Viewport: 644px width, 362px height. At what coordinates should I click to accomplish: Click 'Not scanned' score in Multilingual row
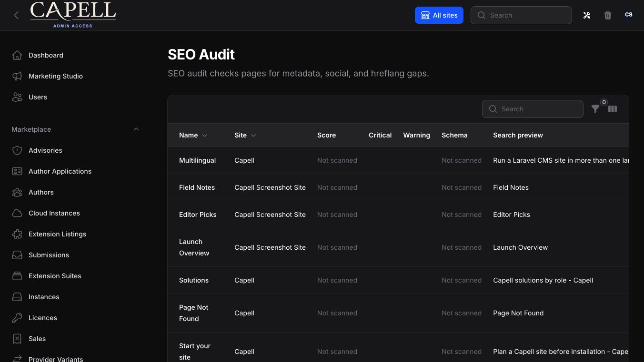point(337,160)
